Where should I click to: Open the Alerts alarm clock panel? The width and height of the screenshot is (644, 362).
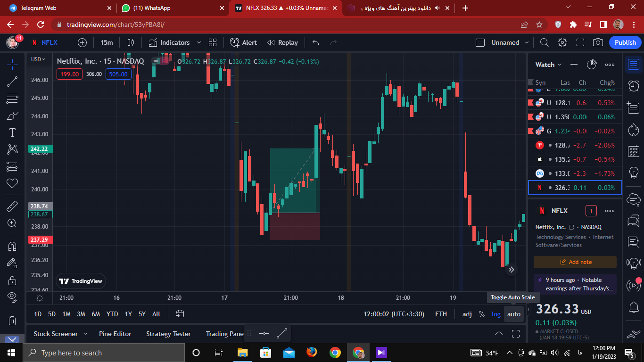point(634,85)
